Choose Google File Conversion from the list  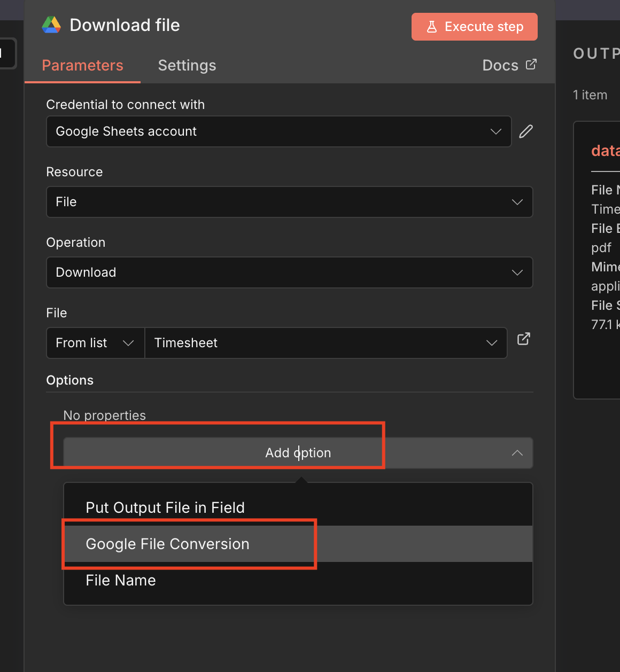tap(167, 544)
